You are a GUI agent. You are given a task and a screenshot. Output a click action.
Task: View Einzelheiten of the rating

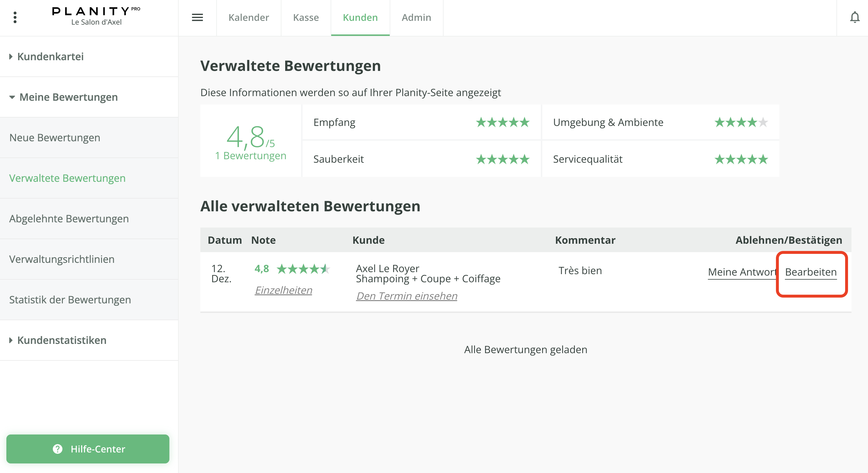click(283, 290)
